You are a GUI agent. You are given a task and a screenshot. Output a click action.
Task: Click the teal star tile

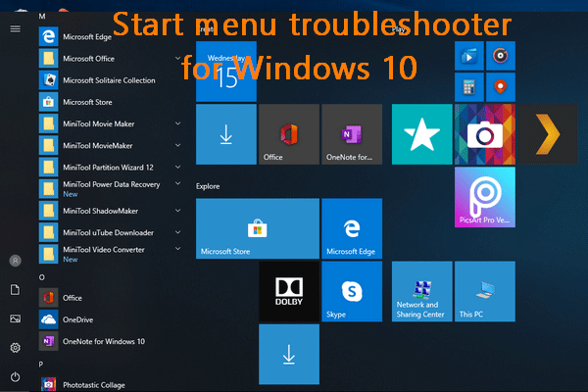(x=421, y=134)
